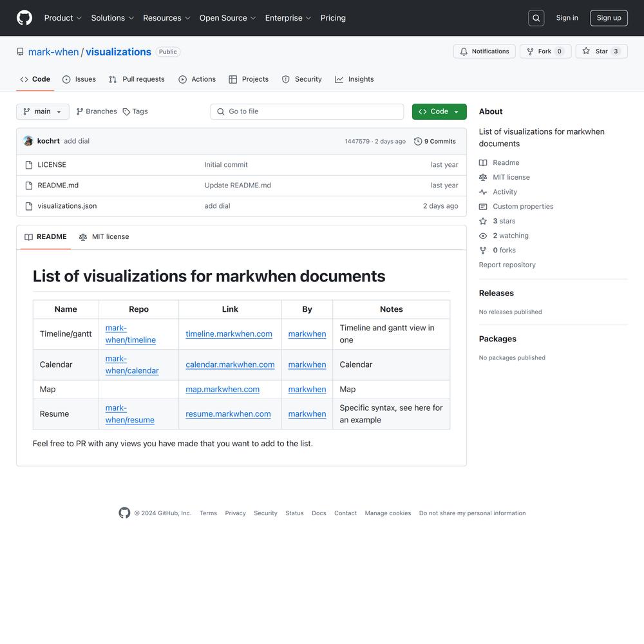Viewport: 644px width, 644px height.
Task: View the Branches list
Action: pos(97,111)
